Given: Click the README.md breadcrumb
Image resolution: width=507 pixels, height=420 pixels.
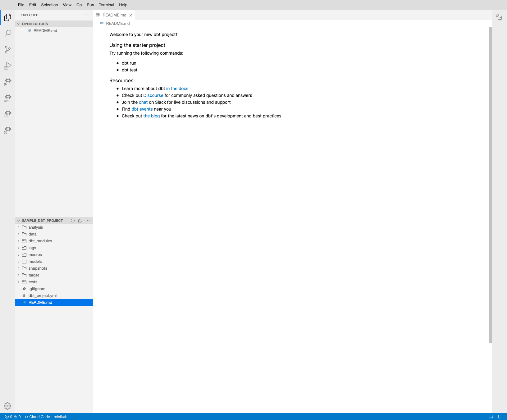Looking at the screenshot, I should pyautogui.click(x=115, y=24).
